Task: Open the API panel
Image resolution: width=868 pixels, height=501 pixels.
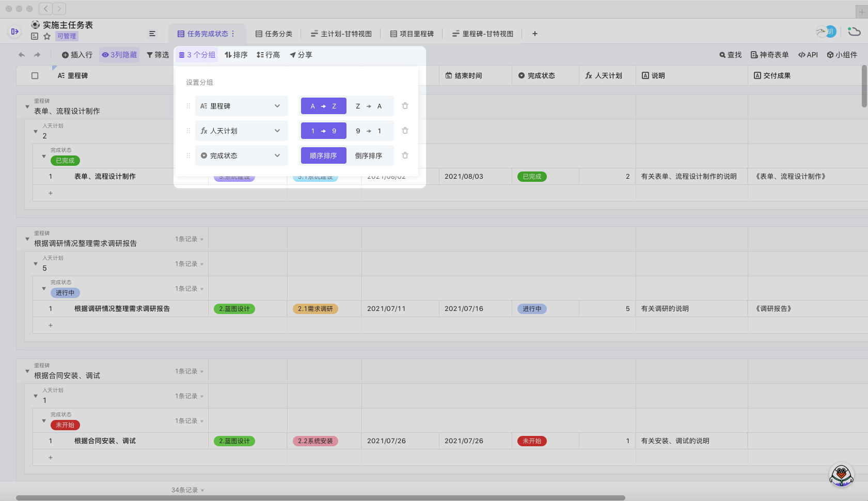Action: point(808,55)
